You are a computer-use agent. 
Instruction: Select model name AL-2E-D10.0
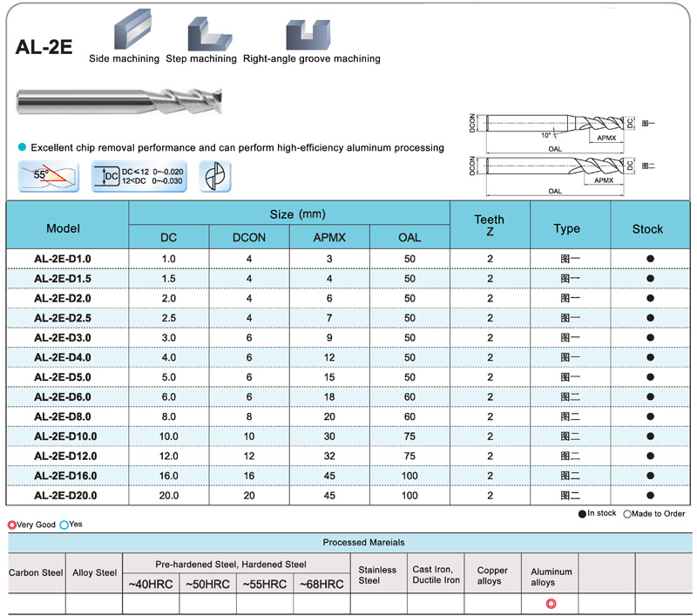(65, 437)
